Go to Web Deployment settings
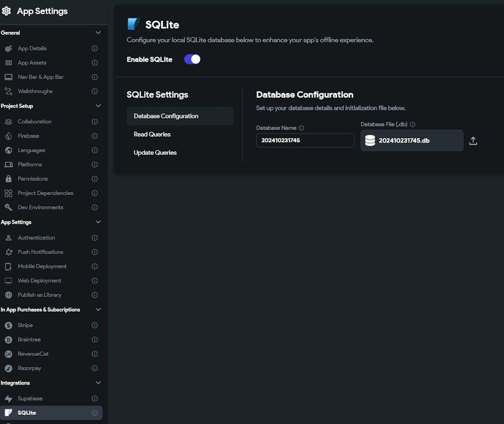This screenshot has height=424, width=504. click(x=39, y=281)
